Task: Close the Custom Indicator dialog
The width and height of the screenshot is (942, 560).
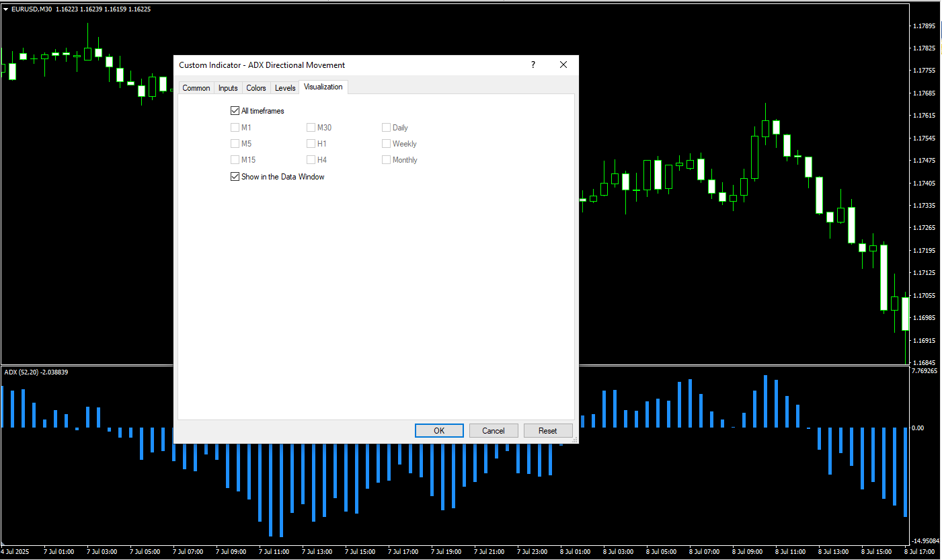Action: [x=563, y=65]
